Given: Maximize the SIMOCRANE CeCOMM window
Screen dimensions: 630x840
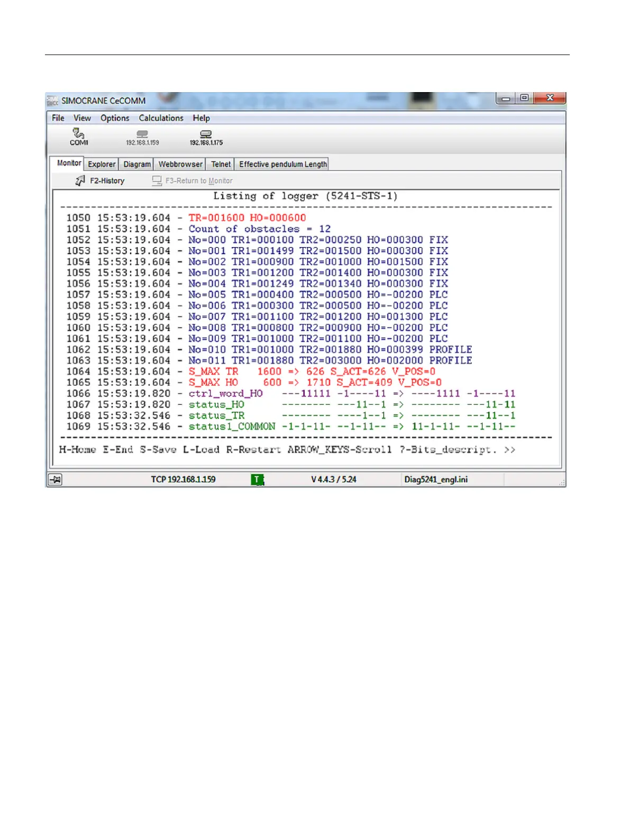Looking at the screenshot, I should pos(524,98).
